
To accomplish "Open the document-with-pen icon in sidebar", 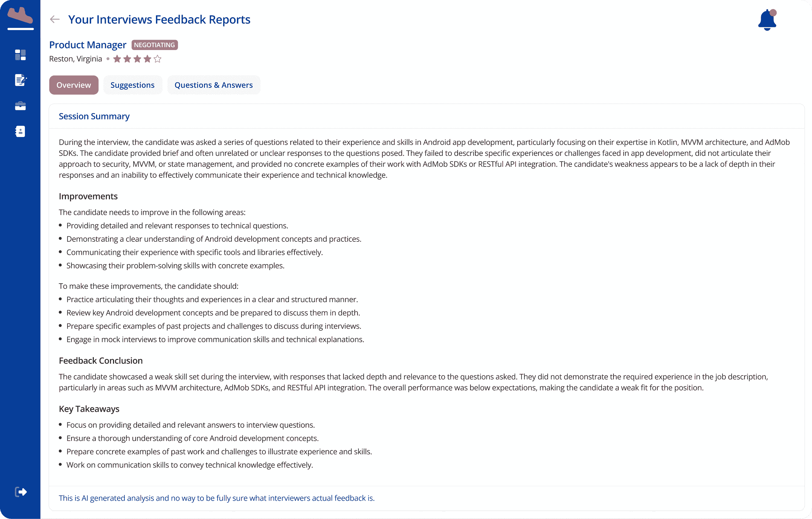I will pyautogui.click(x=20, y=80).
